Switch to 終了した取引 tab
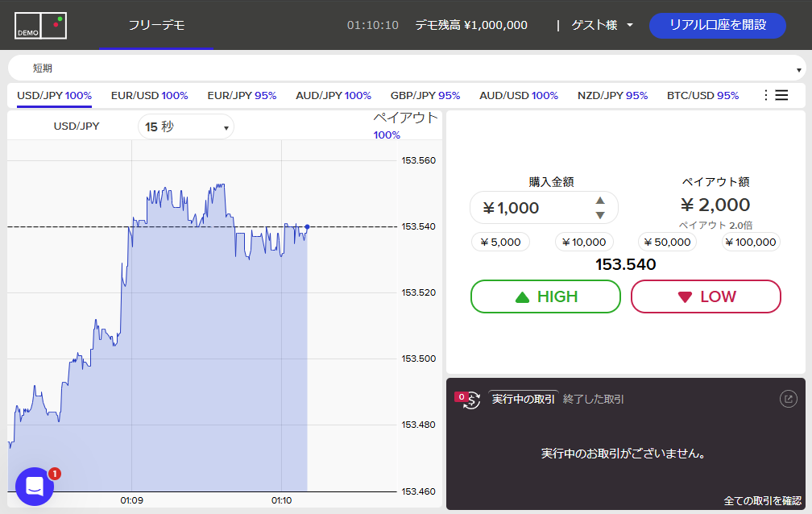 [x=593, y=399]
